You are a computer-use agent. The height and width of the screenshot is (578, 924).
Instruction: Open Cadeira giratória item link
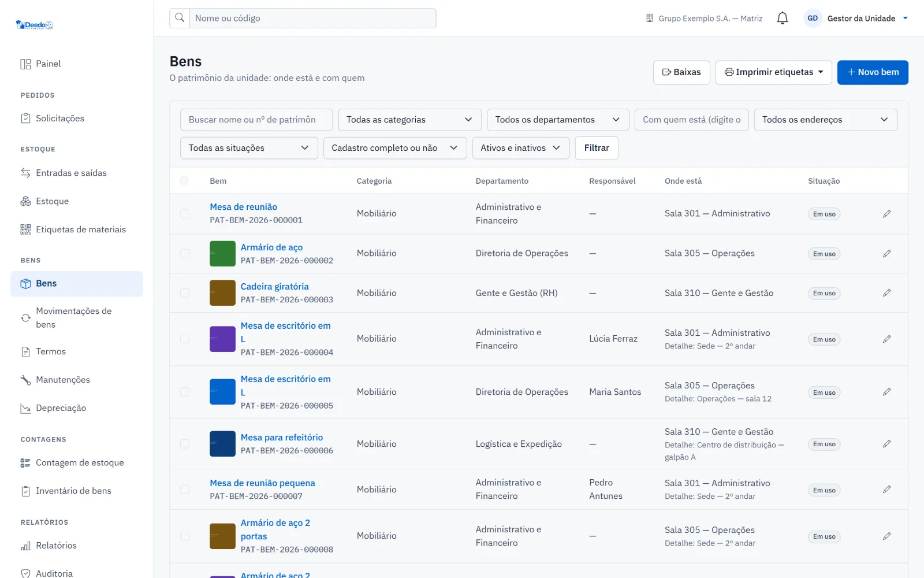tap(274, 287)
